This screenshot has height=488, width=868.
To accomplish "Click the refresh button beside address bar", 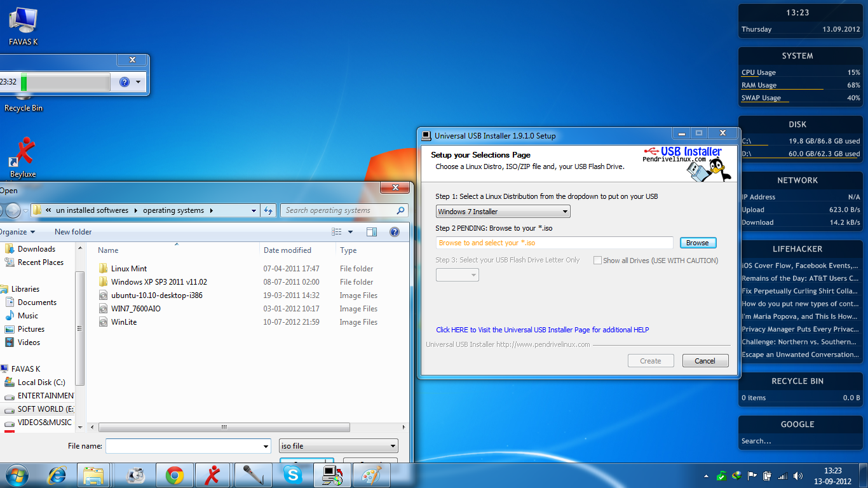I will [268, 210].
